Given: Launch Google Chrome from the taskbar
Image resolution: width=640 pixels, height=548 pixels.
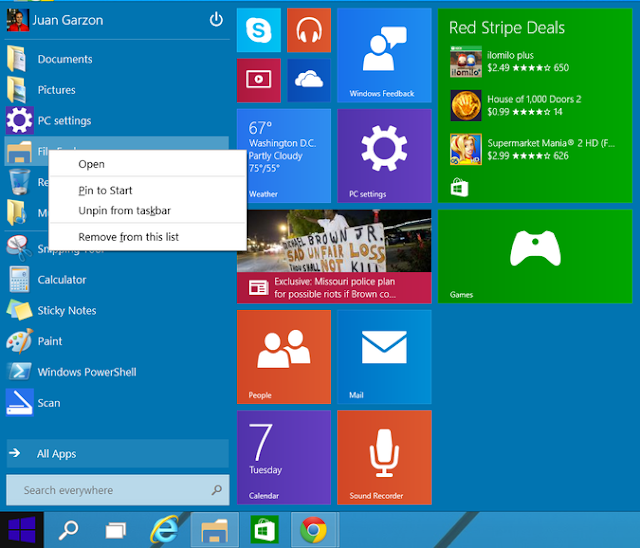Looking at the screenshot, I should [x=313, y=530].
